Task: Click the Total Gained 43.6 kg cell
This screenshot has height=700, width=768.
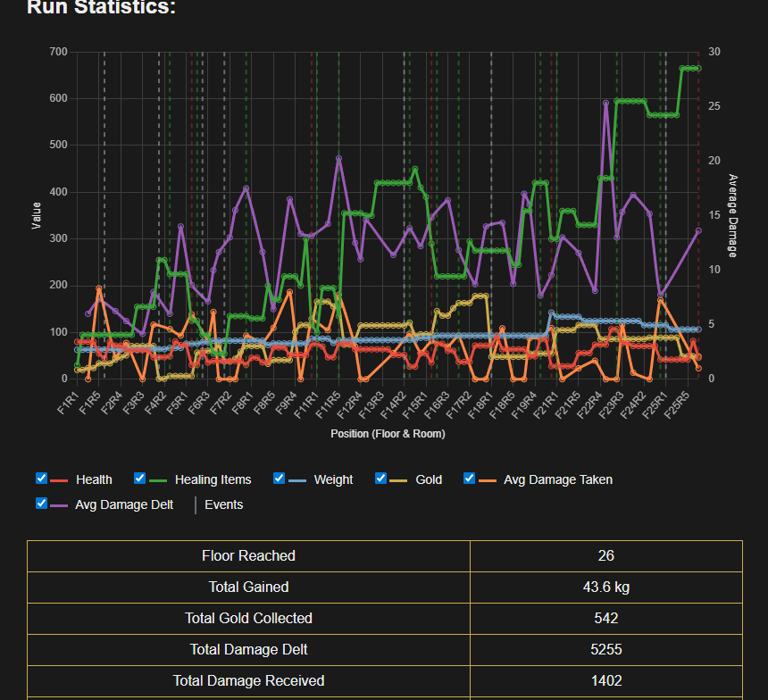Action: (605, 587)
